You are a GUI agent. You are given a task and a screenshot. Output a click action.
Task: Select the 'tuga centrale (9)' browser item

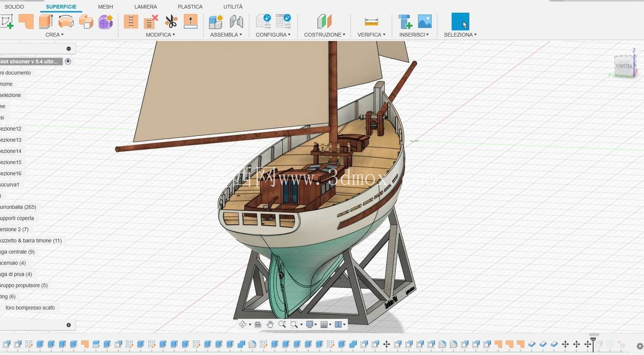18,252
